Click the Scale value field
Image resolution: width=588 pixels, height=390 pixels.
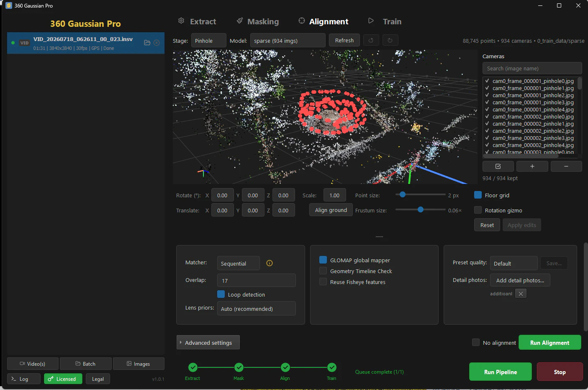click(x=335, y=195)
